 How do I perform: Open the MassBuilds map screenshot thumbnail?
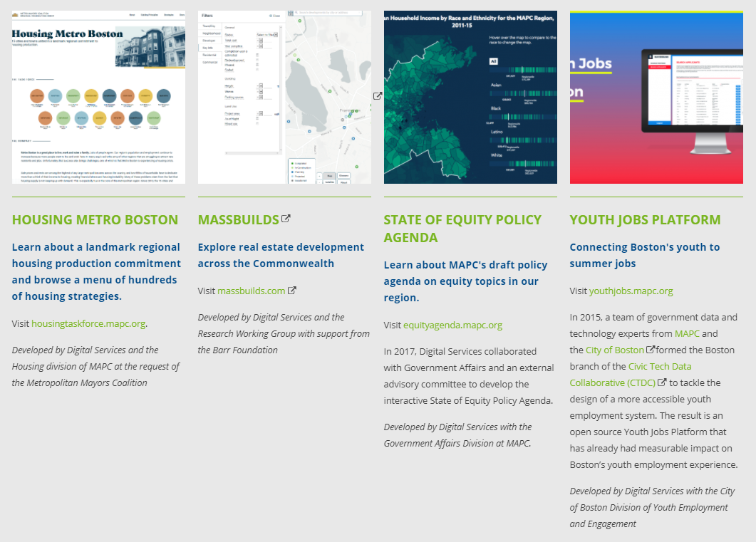click(x=284, y=97)
